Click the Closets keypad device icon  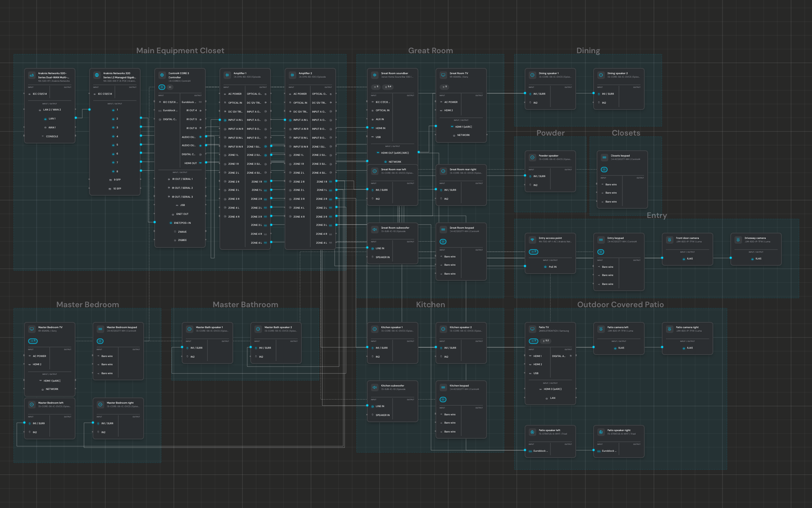[x=604, y=157]
